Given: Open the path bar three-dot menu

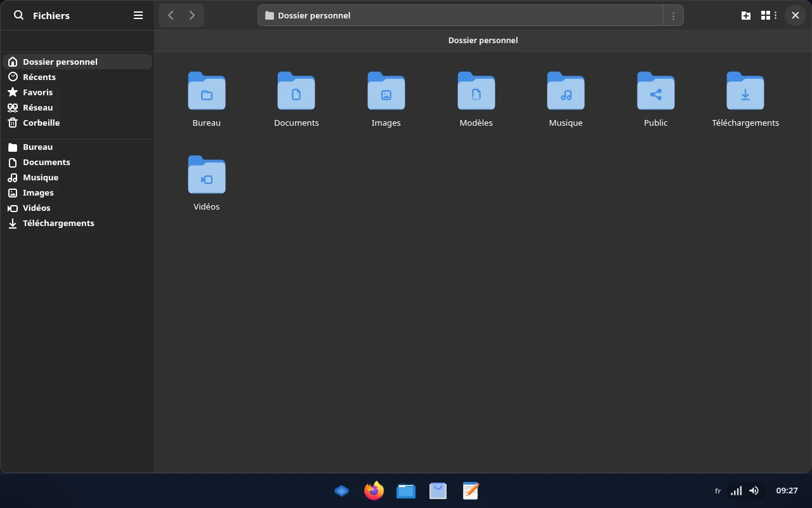Looking at the screenshot, I should 673,15.
